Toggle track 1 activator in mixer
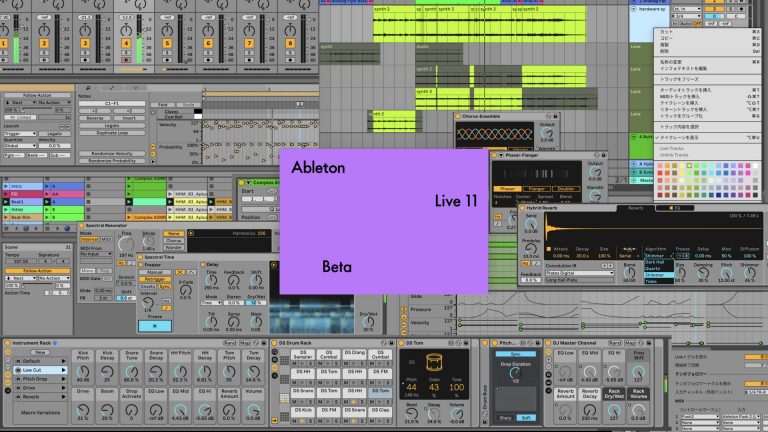The image size is (768, 432). (3, 44)
